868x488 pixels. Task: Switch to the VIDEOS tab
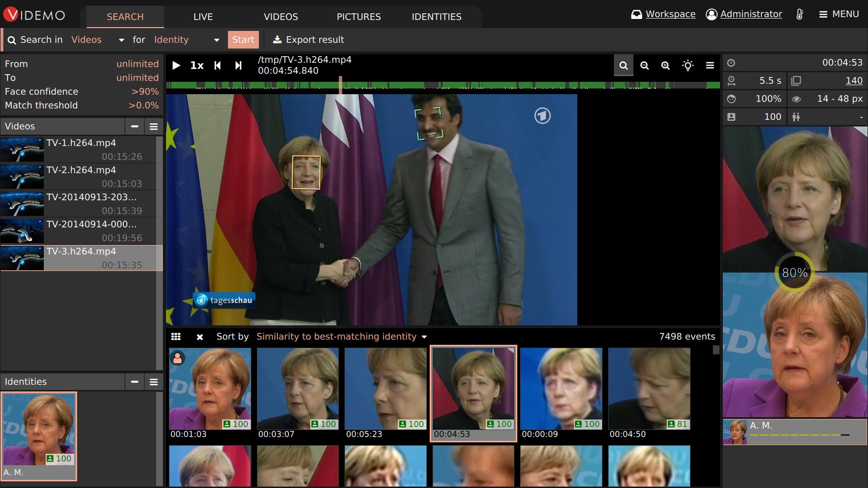pyautogui.click(x=281, y=17)
